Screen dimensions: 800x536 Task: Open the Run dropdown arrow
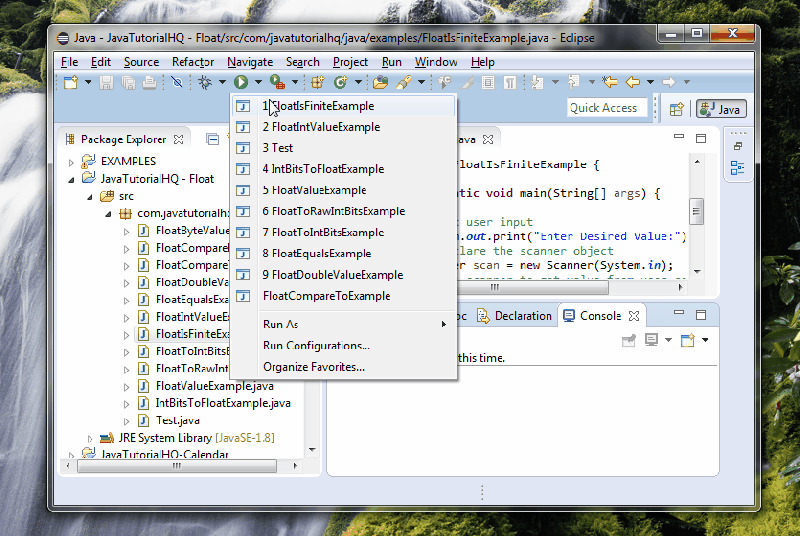259,82
